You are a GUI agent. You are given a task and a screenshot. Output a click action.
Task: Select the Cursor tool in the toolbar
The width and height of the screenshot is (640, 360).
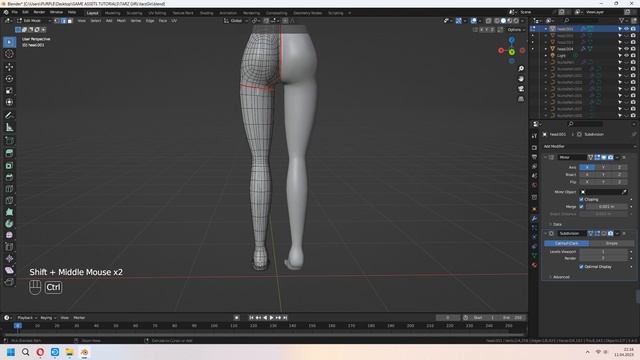tap(9, 54)
